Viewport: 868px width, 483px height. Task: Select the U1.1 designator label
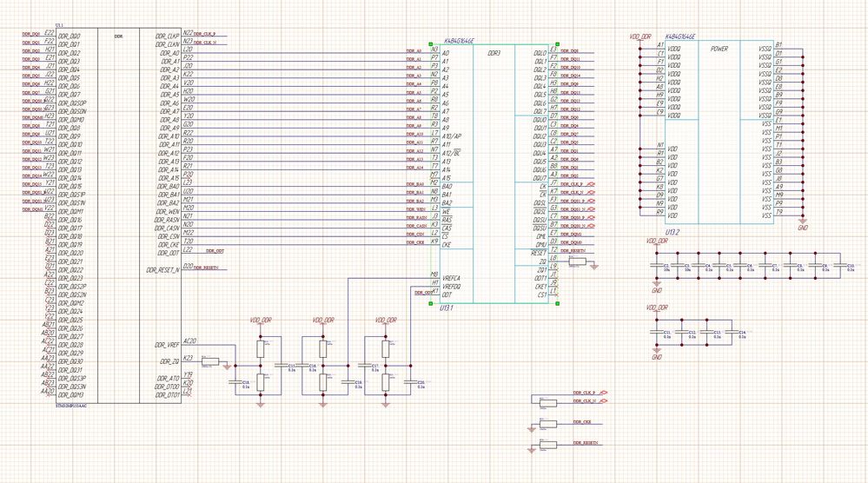pyautogui.click(x=60, y=25)
